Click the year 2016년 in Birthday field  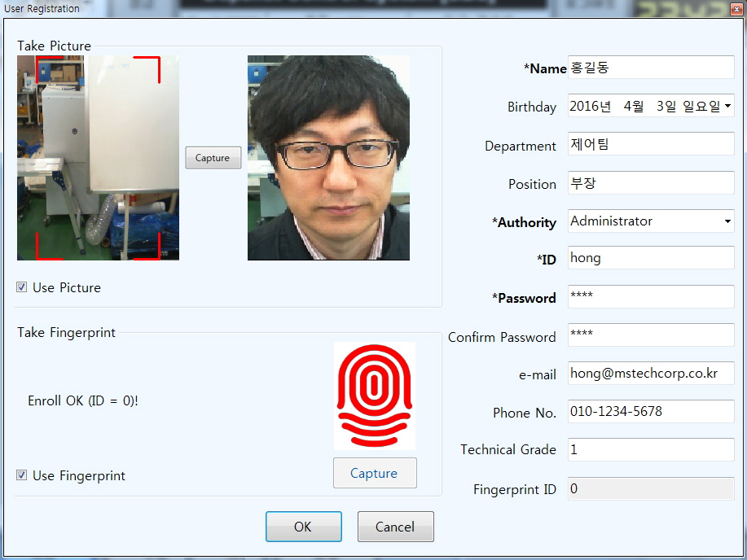click(591, 106)
